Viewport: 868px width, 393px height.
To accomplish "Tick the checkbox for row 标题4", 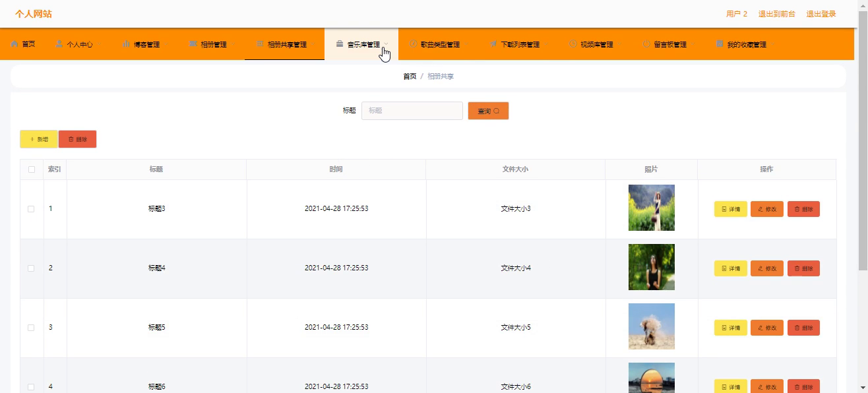I will 31,268.
